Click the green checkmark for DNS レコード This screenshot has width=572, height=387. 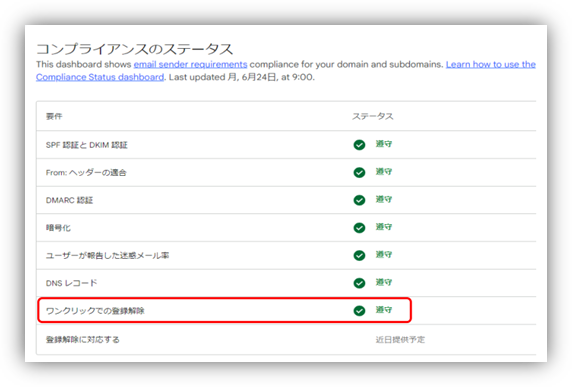[x=359, y=283]
